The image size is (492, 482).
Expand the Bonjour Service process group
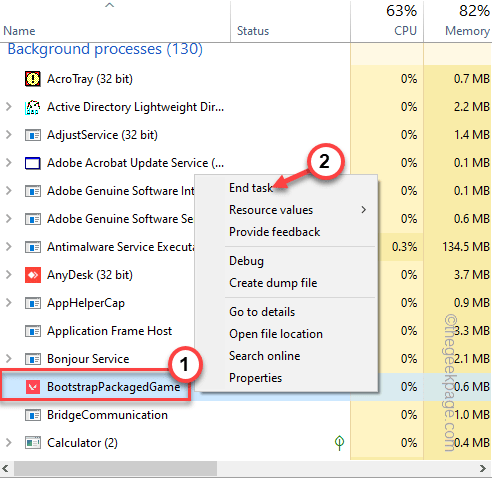pos(9,359)
